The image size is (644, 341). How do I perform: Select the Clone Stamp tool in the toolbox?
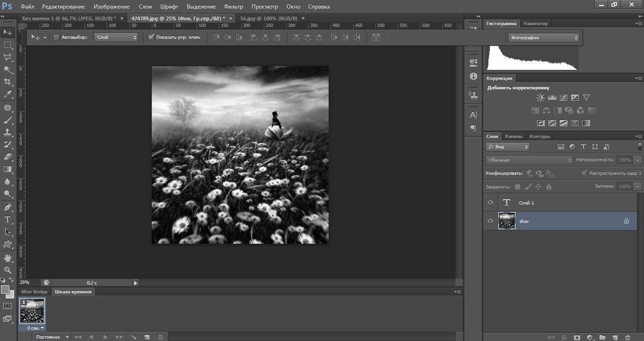(8, 133)
